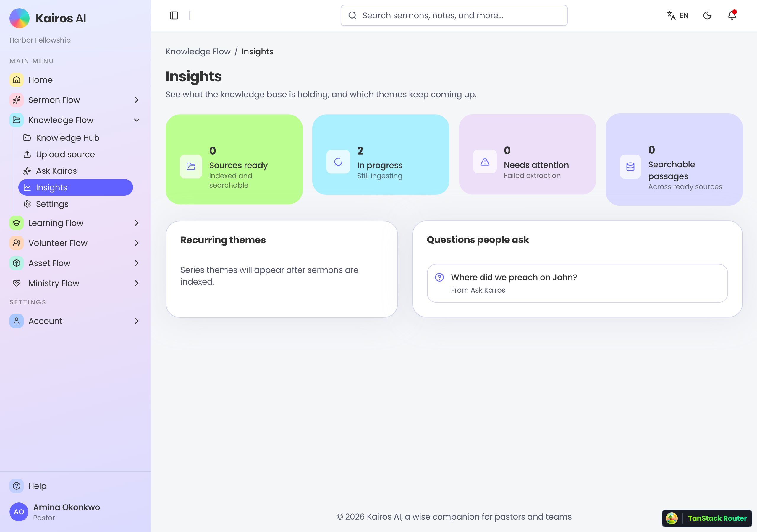Click the Kairos AI rainbow logo
Screen dimensions: 757x532
pyautogui.click(x=20, y=18)
